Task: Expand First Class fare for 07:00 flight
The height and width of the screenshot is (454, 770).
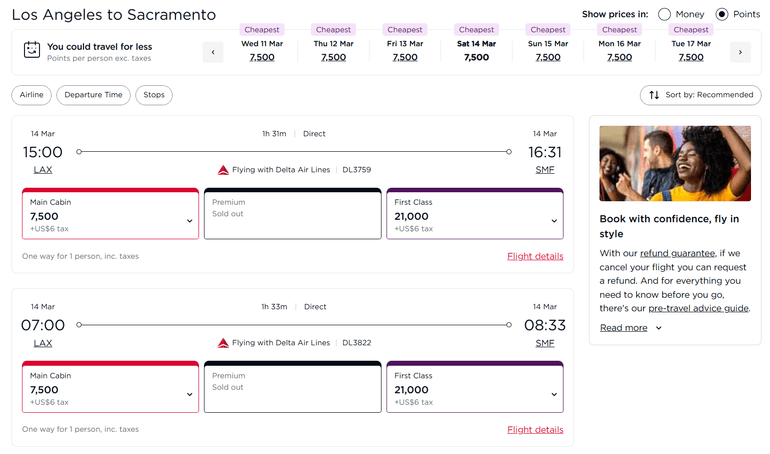Action: (x=554, y=394)
